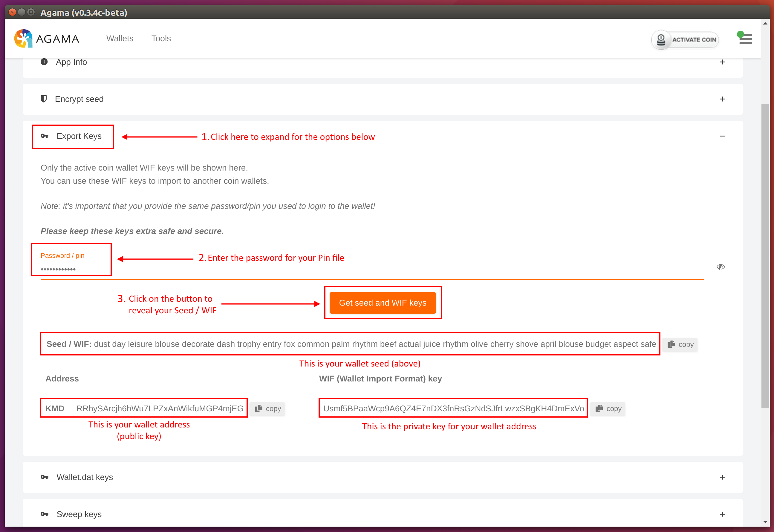The width and height of the screenshot is (774, 532).
Task: Click the Encrypt seed shield icon
Action: click(44, 99)
